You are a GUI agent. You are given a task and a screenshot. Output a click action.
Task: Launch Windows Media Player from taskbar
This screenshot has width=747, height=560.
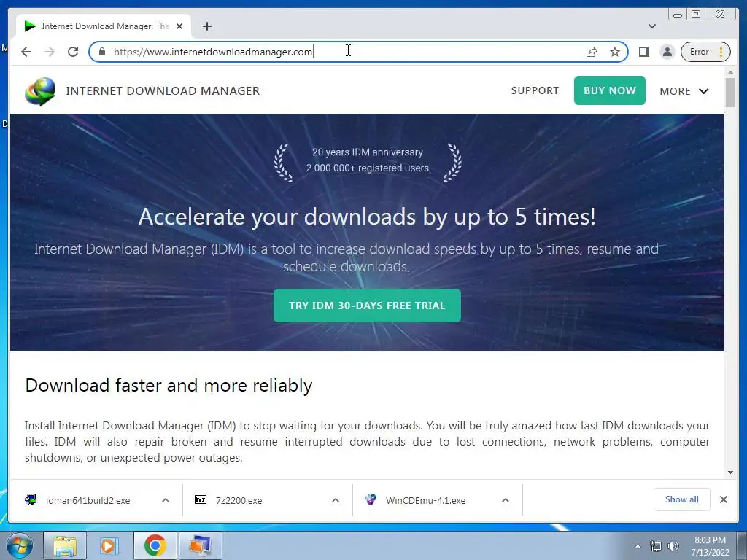[x=109, y=545]
